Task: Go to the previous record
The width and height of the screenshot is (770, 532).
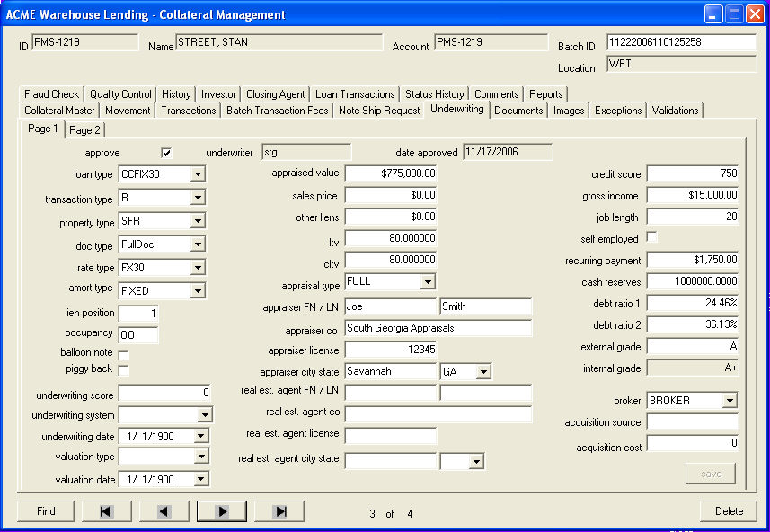Action: coord(164,511)
